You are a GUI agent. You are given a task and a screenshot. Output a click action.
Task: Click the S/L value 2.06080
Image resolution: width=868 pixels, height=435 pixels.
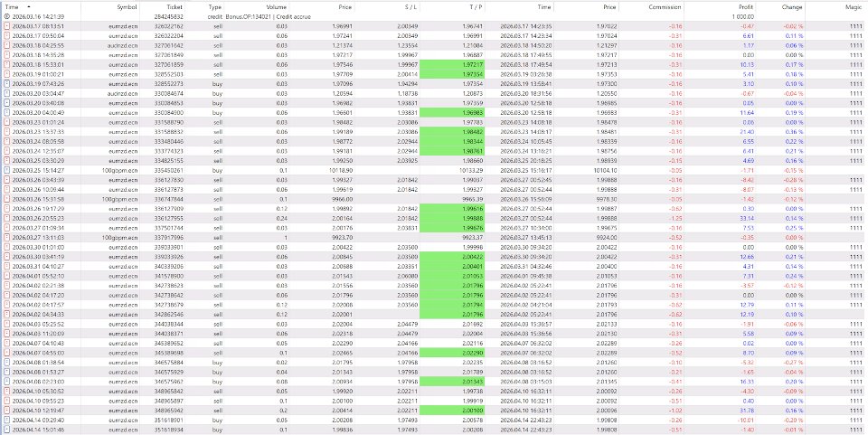407,276
